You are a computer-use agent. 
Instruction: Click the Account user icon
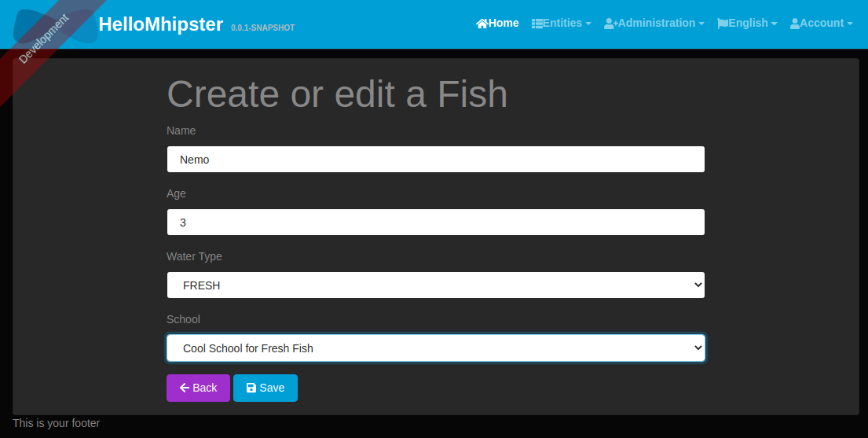[795, 24]
